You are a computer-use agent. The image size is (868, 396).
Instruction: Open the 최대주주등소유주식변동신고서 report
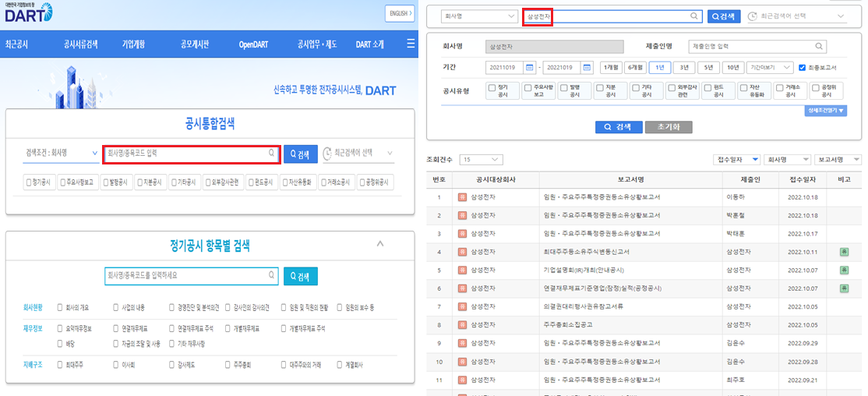tap(586, 252)
